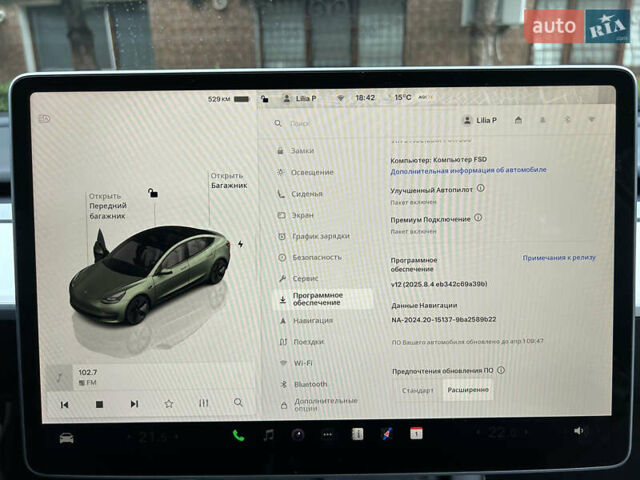Image resolution: width=640 pixels, height=480 pixels.
Task: Open the music app icon
Action: point(269,435)
